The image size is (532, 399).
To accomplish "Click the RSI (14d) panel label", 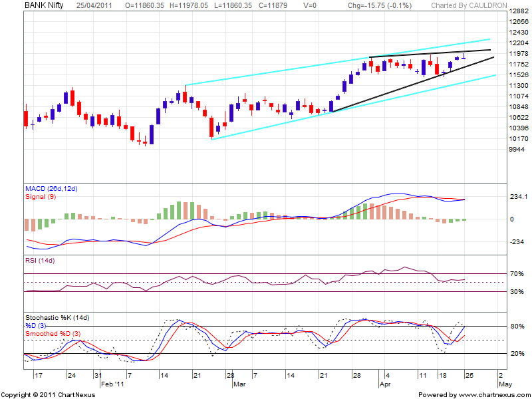I will coord(39,261).
